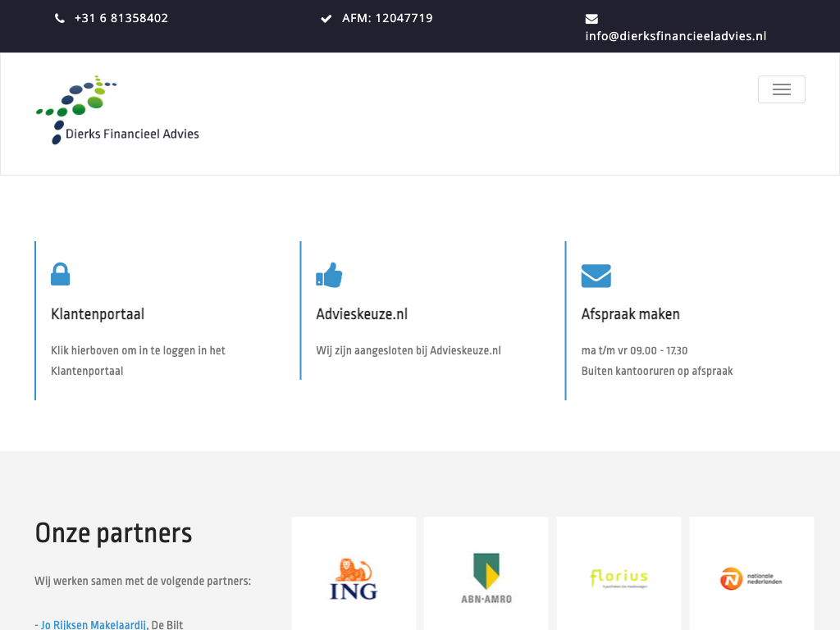Click the padlock icon for Klantenportaal
The width and height of the screenshot is (840, 630).
[x=60, y=274]
